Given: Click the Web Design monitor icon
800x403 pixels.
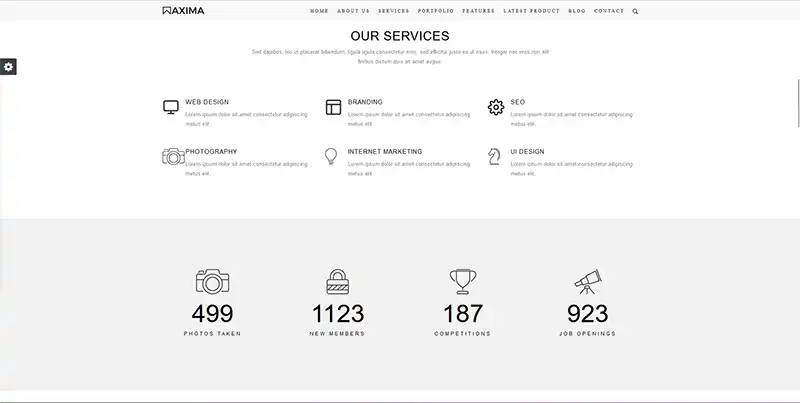Looking at the screenshot, I should [171, 107].
